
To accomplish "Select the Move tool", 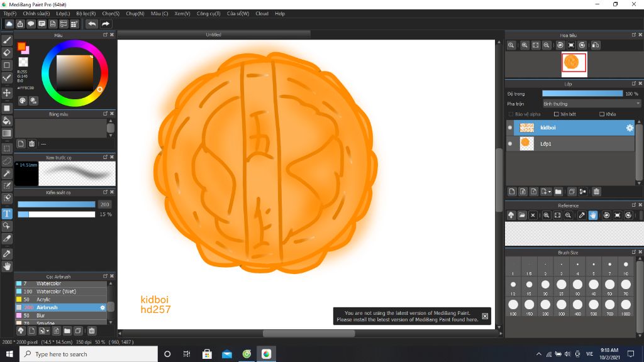I will click(x=7, y=93).
